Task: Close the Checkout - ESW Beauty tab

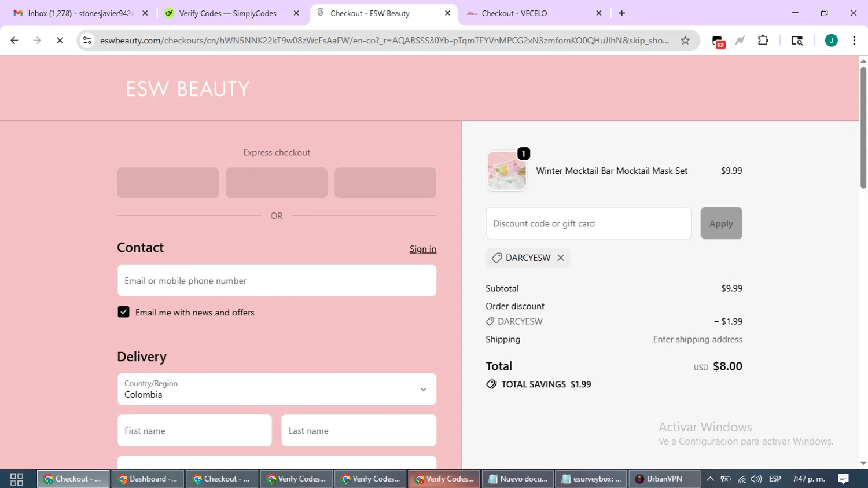Action: 447,13
